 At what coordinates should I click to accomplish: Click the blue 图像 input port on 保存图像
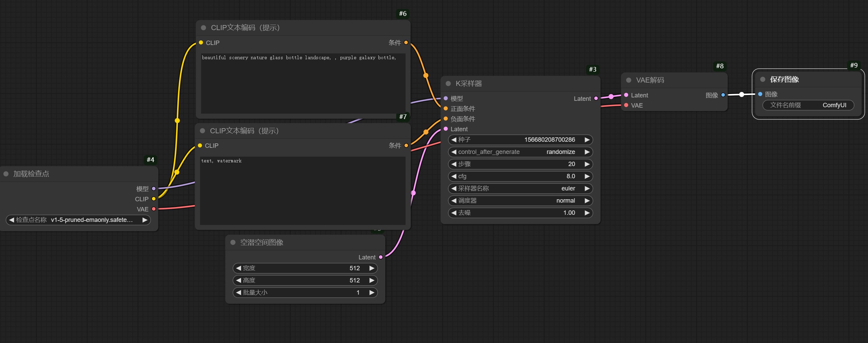point(760,94)
